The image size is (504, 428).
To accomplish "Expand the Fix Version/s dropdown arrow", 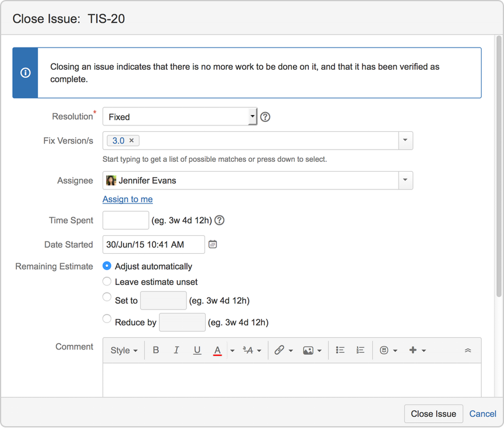I will point(406,140).
